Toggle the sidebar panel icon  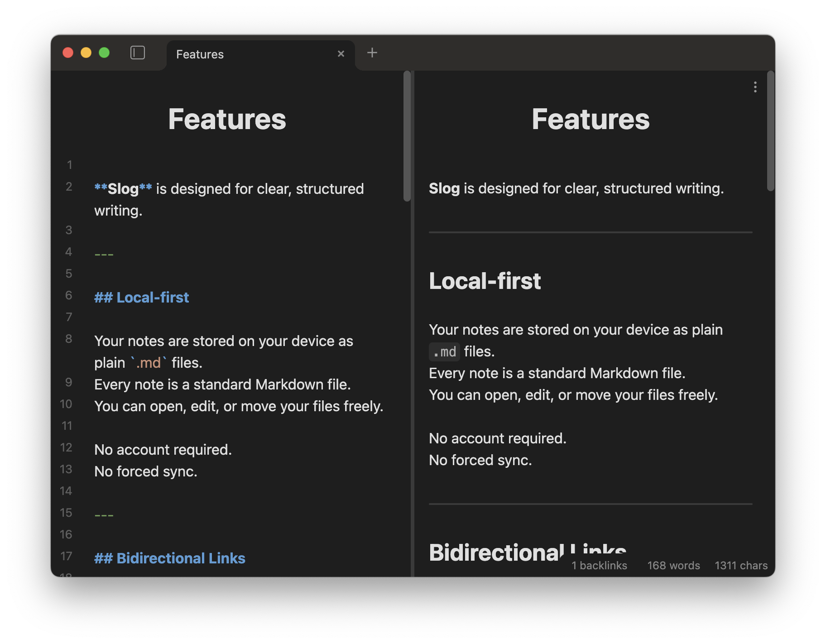click(x=138, y=53)
